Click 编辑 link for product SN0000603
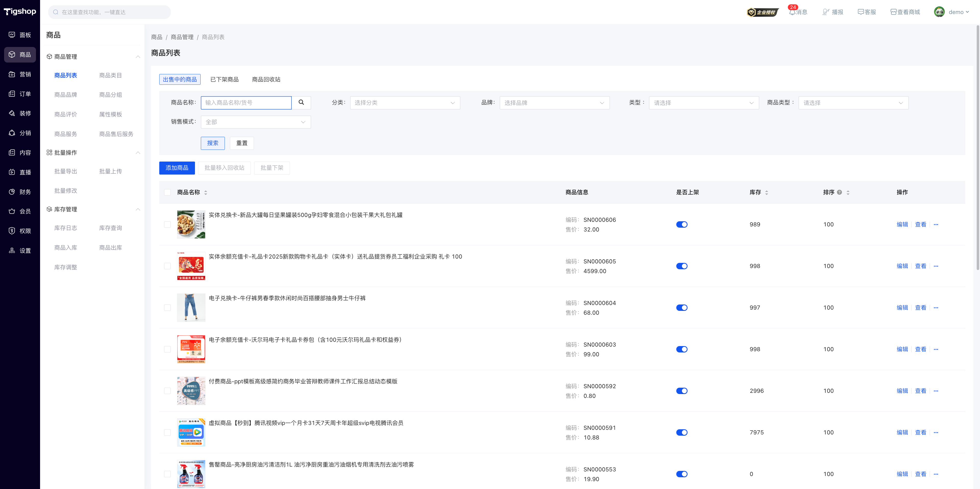This screenshot has width=980, height=489. 902,349
